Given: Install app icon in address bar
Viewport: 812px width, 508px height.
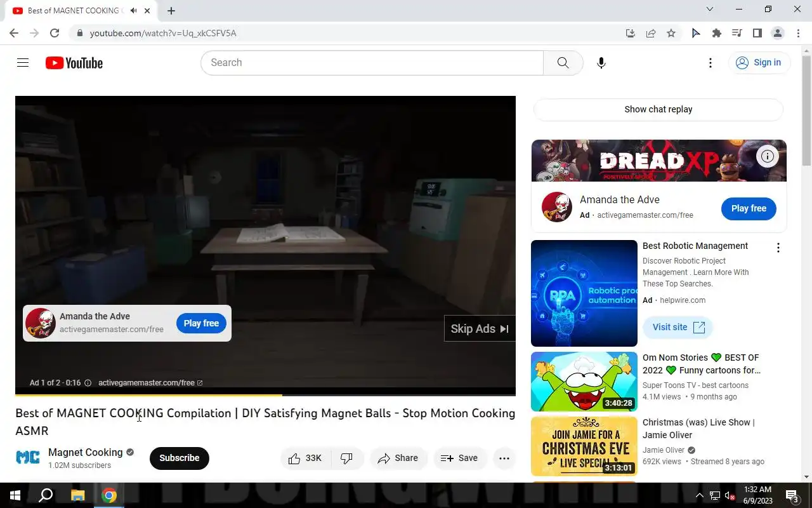Looking at the screenshot, I should 630,33.
